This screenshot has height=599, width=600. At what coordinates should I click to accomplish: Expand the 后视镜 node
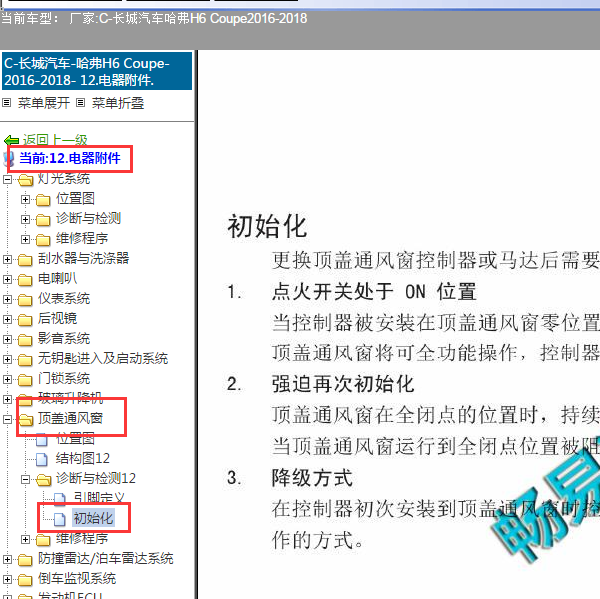[x=7, y=319]
